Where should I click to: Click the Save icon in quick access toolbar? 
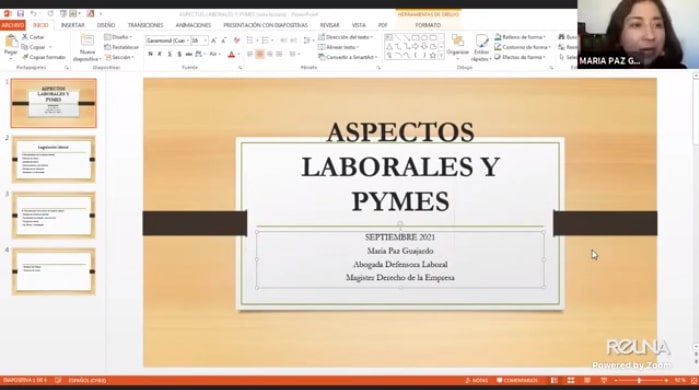[x=21, y=14]
